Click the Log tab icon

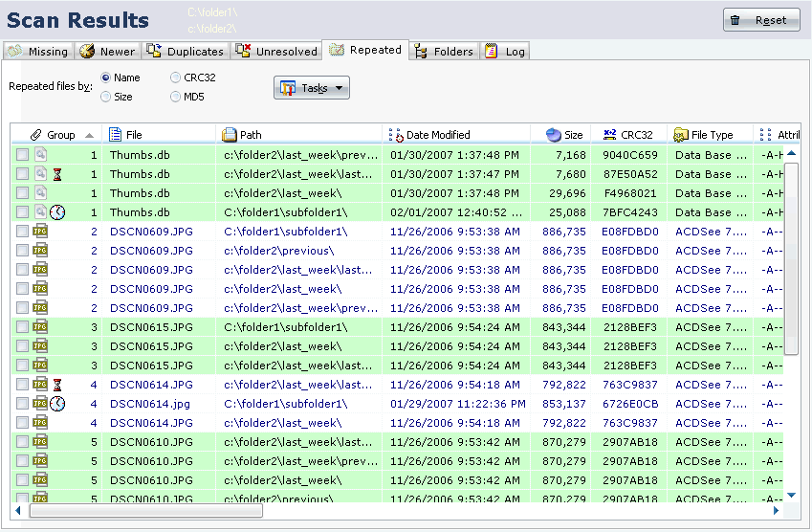(x=492, y=52)
